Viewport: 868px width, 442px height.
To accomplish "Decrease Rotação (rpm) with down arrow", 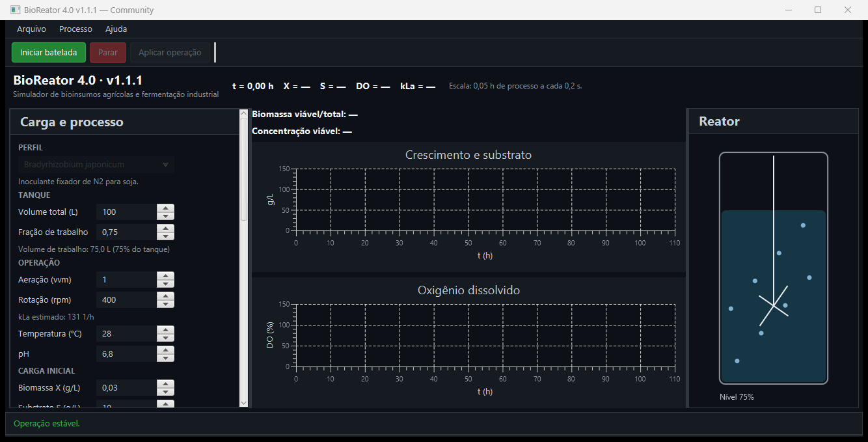I will 166,304.
